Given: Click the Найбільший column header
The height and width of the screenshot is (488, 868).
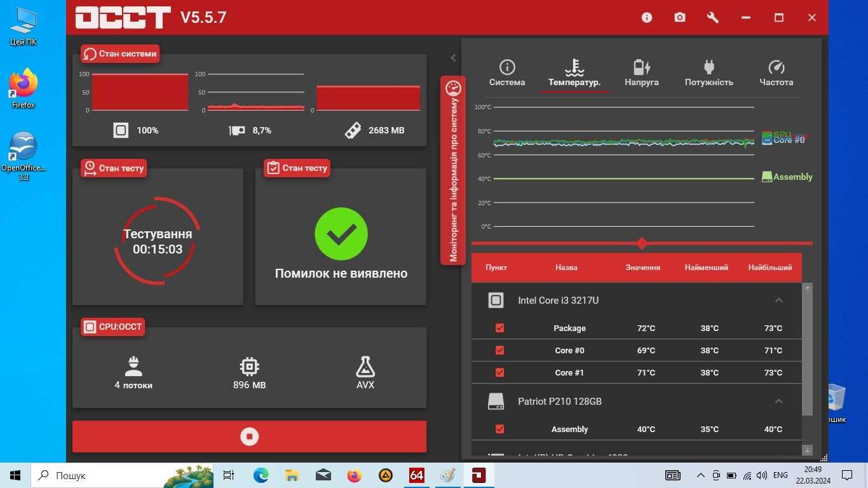Looking at the screenshot, I should click(x=770, y=268).
